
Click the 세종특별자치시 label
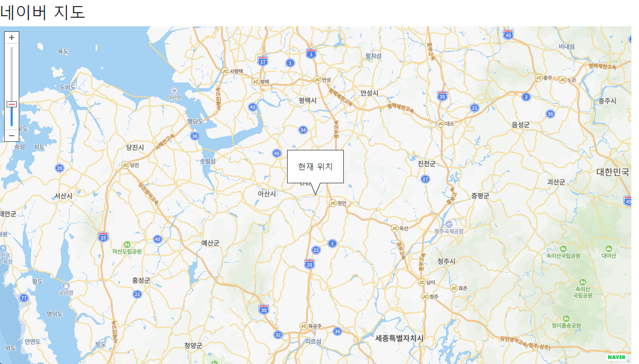pyautogui.click(x=400, y=338)
